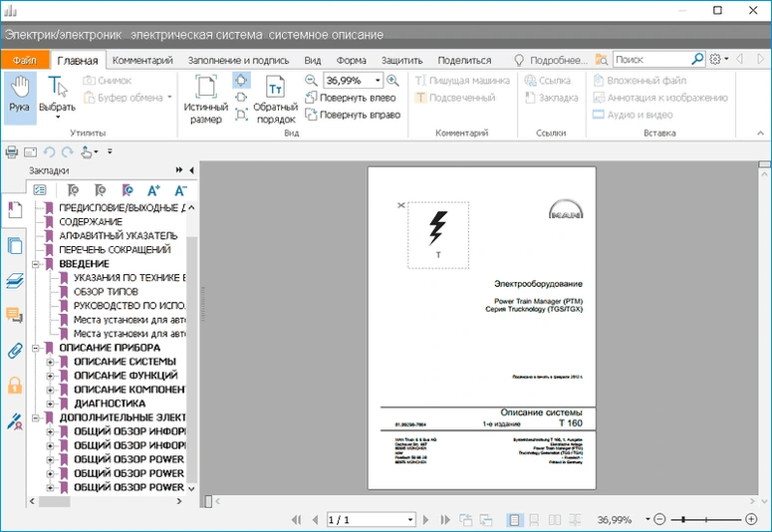Viewport: 772px width, 532px height.
Task: Click the undo arrow icon
Action: click(49, 151)
